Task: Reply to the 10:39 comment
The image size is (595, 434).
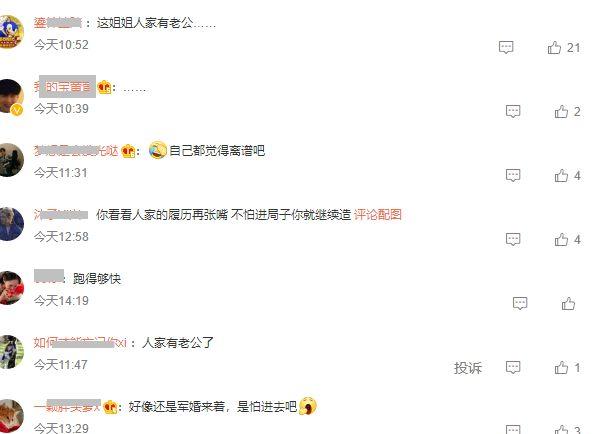Action: pyautogui.click(x=513, y=112)
